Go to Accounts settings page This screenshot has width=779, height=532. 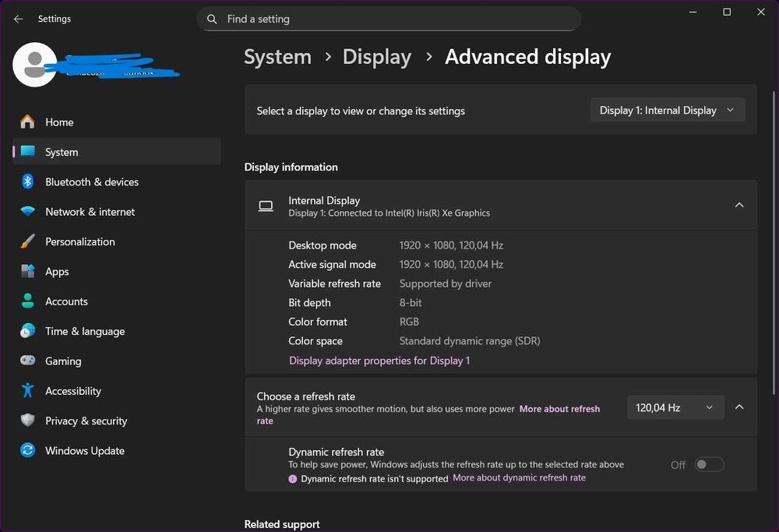pyautogui.click(x=66, y=301)
